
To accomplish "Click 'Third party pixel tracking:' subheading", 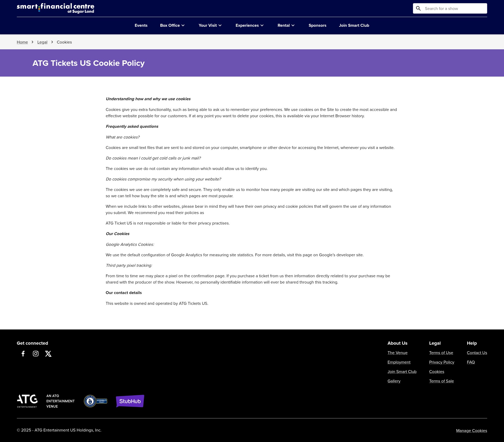I will click(129, 265).
